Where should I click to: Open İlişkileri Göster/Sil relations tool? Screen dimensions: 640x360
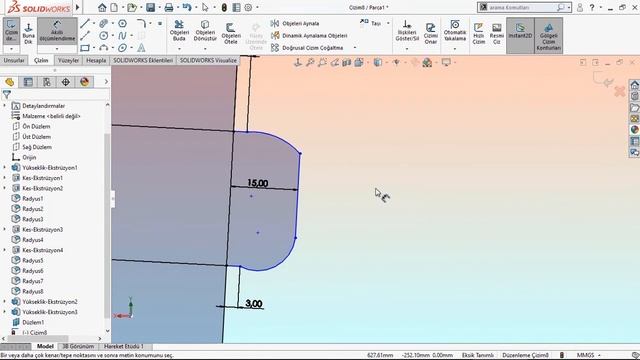(x=407, y=31)
